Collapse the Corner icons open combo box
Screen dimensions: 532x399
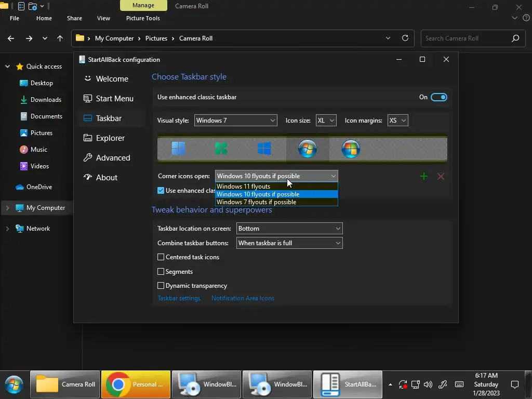coord(276,176)
